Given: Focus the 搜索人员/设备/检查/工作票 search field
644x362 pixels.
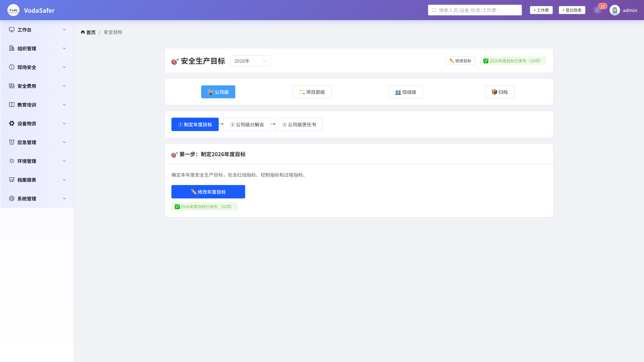Looking at the screenshot, I should [x=475, y=10].
